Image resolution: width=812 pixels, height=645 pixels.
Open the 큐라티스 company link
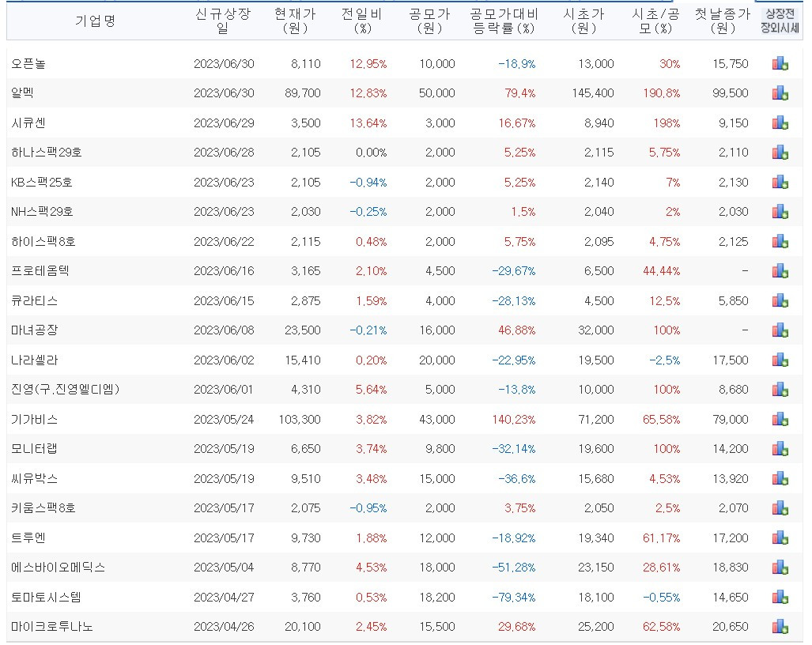pos(34,300)
